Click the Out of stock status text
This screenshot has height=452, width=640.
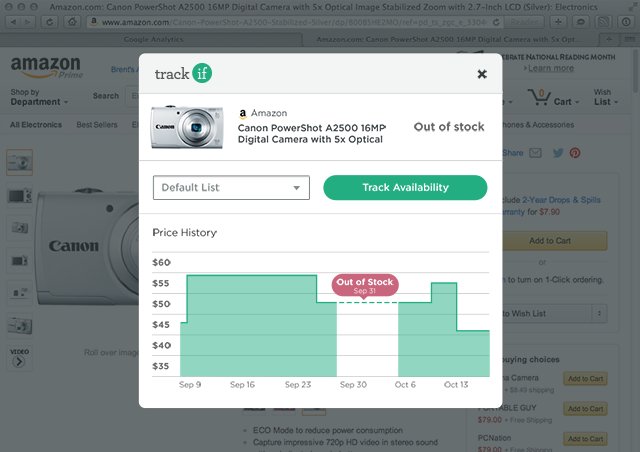(449, 127)
